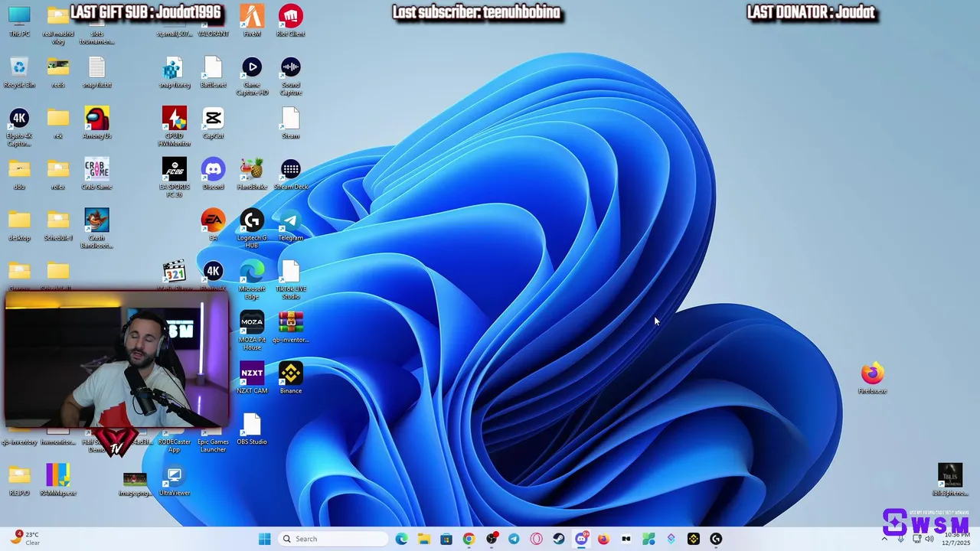This screenshot has width=980, height=551.
Task: Select the Among Us shortcut
Action: [x=96, y=123]
